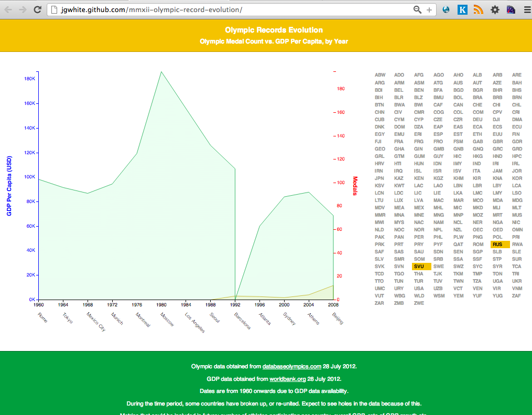Viewport: 532px width, 415px height.
Task: Open the orange RSS feed extension
Action: click(x=479, y=10)
